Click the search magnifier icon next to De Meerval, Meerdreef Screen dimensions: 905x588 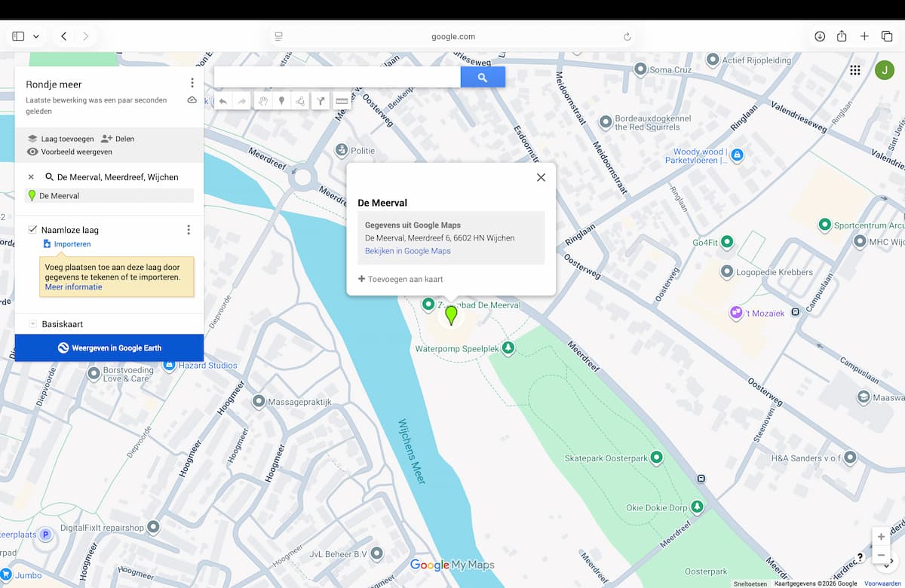click(x=50, y=177)
